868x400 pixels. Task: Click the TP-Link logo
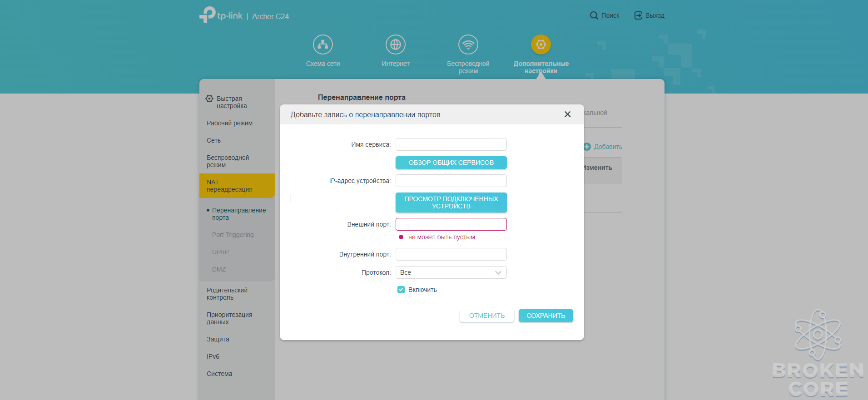coord(221,15)
